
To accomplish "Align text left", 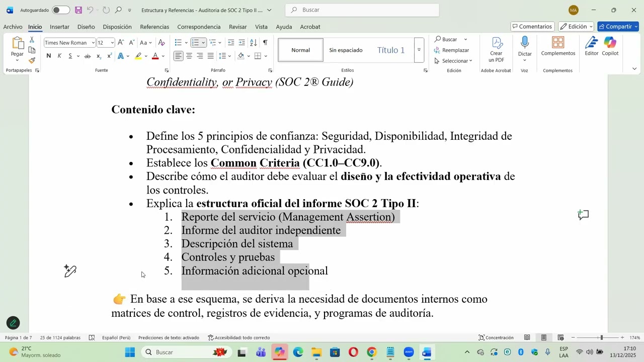I will pyautogui.click(x=178, y=56).
